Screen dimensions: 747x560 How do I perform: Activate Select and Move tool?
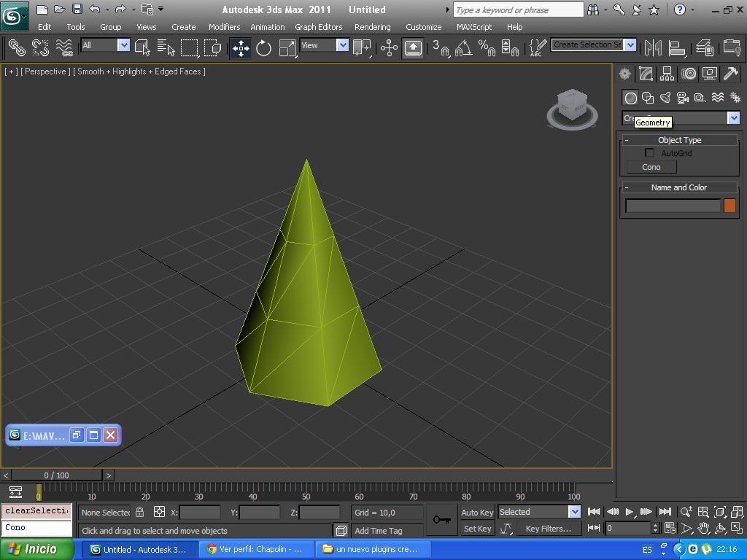coord(241,47)
